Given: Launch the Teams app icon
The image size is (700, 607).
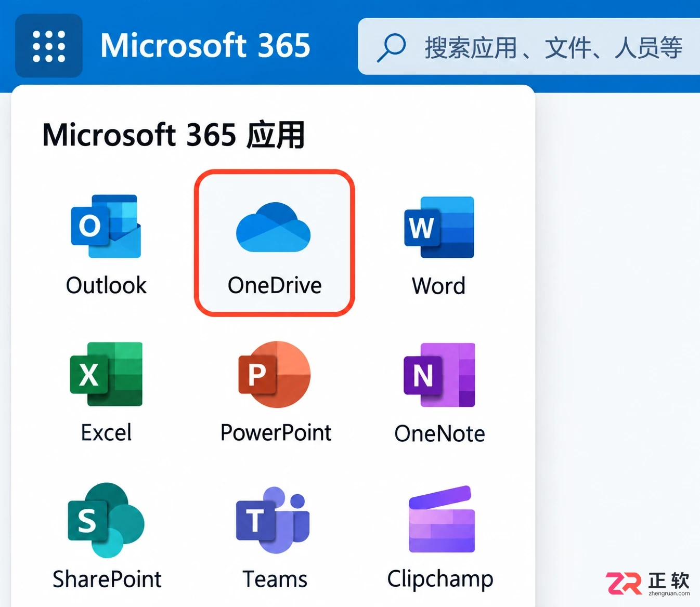Looking at the screenshot, I should click(x=274, y=520).
